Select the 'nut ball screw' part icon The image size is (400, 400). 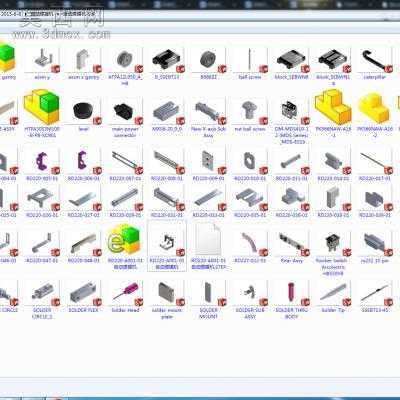250,111
